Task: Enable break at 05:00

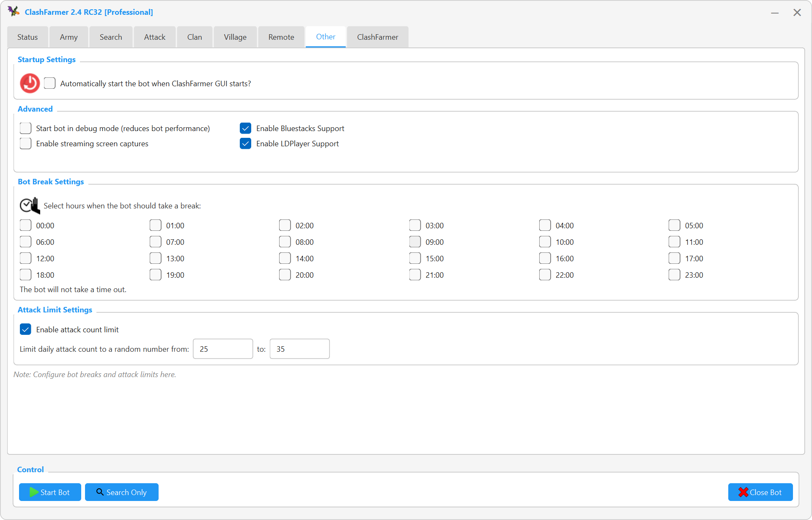Action: pos(674,225)
